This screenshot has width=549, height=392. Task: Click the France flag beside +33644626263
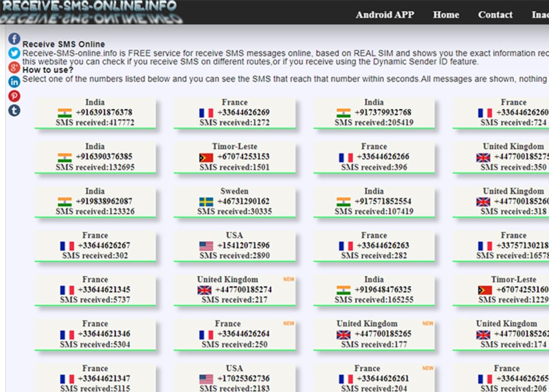pos(346,246)
